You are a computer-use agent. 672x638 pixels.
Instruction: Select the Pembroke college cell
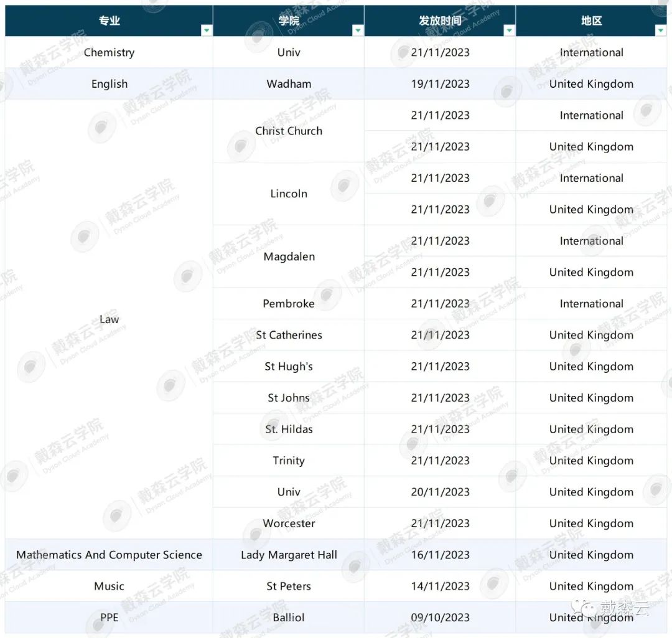click(x=289, y=303)
